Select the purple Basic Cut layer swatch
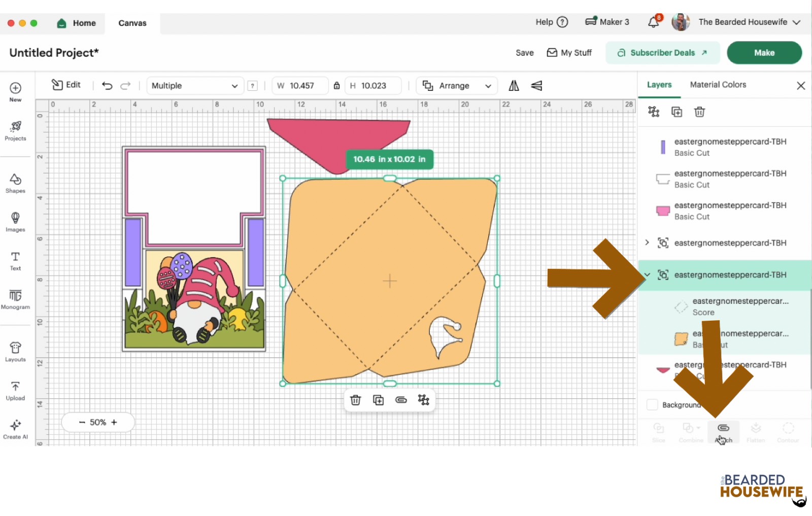This screenshot has height=516, width=812. coord(663,147)
